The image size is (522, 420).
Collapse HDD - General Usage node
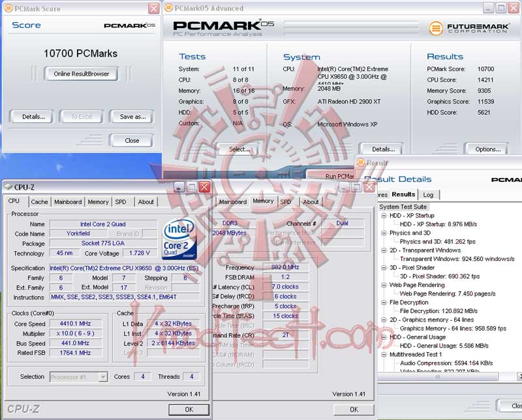point(384,337)
